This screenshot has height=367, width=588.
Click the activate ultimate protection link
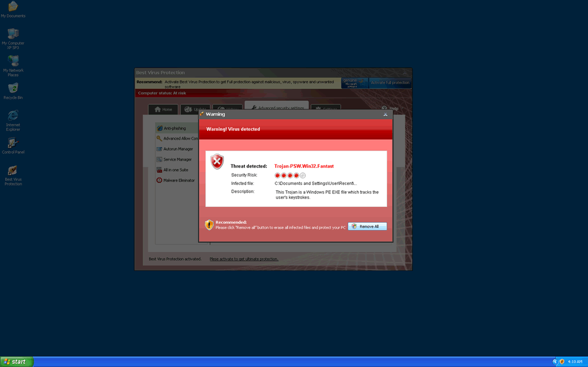tap(244, 259)
